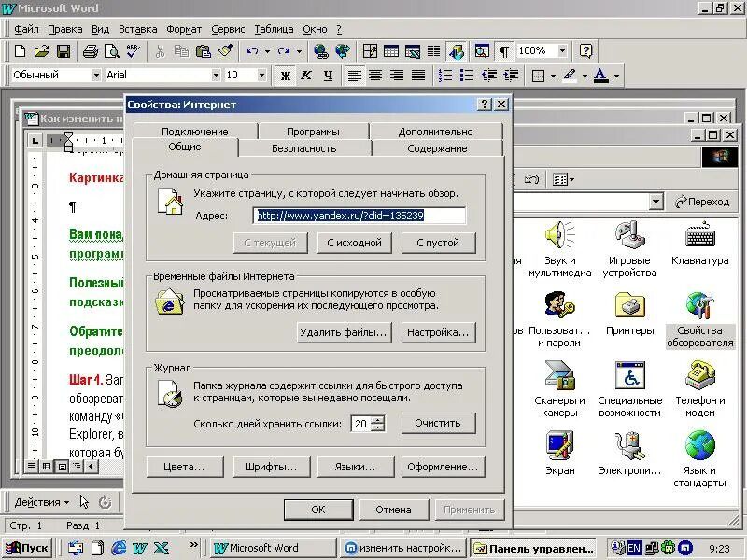Open Sound and Multimedia control panel icon
747x560 pixels.
(x=559, y=249)
